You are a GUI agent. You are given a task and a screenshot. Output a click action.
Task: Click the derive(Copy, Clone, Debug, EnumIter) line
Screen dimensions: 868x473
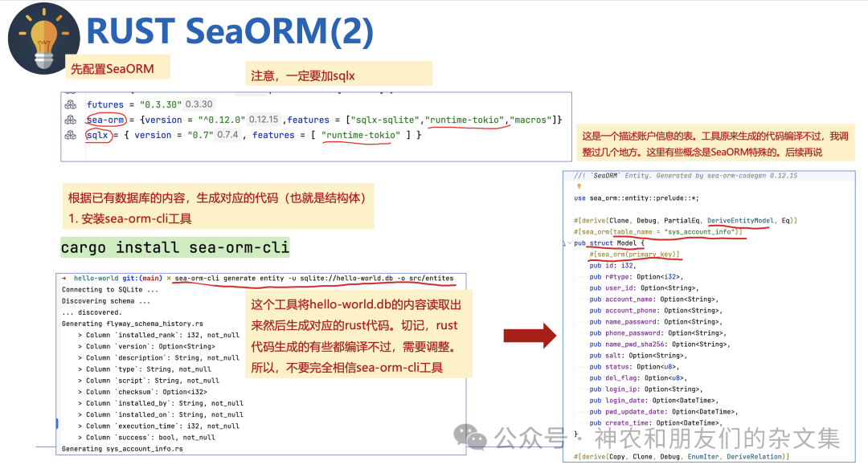tap(682, 456)
